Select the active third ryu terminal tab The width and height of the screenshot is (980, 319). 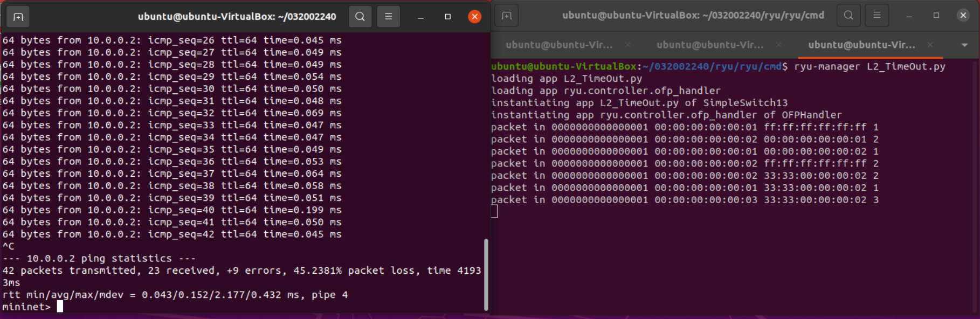(861, 45)
